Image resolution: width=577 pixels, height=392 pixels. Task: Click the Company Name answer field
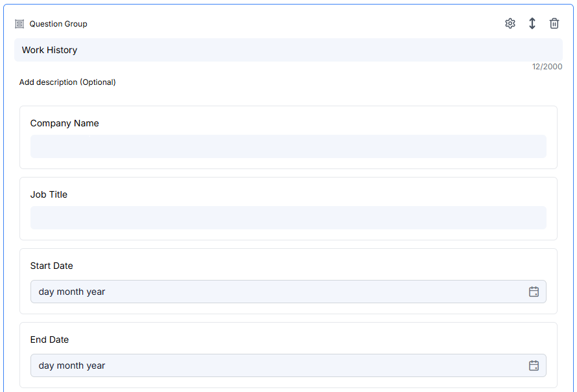pos(288,146)
